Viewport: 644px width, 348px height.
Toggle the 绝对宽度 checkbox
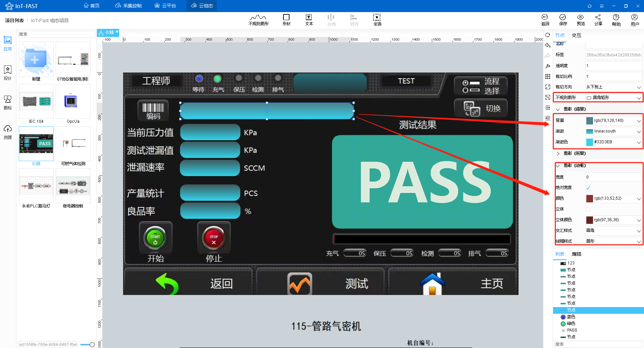pos(588,188)
